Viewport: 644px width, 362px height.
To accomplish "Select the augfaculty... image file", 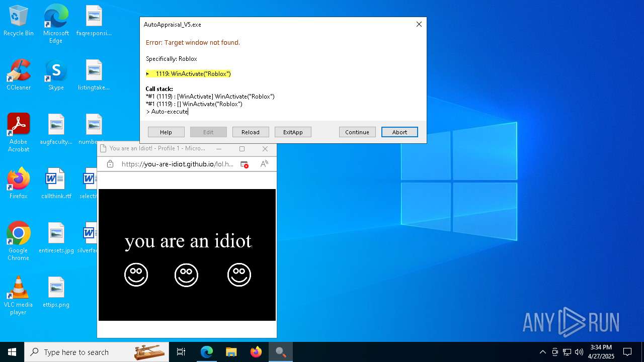I will pos(56,130).
